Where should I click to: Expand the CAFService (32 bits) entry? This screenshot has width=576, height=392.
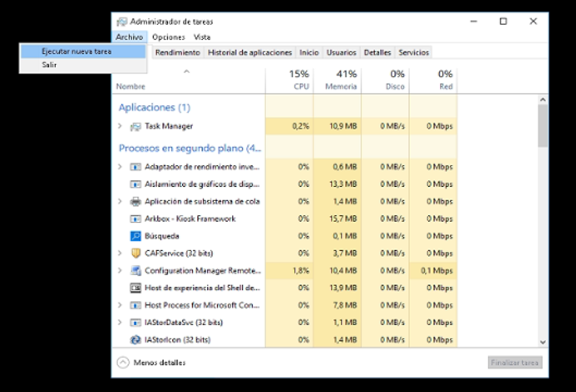[x=120, y=254]
